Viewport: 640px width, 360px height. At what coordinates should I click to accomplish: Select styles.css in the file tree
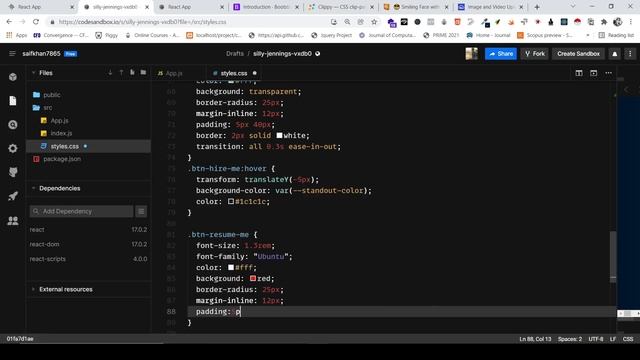point(88,146)
